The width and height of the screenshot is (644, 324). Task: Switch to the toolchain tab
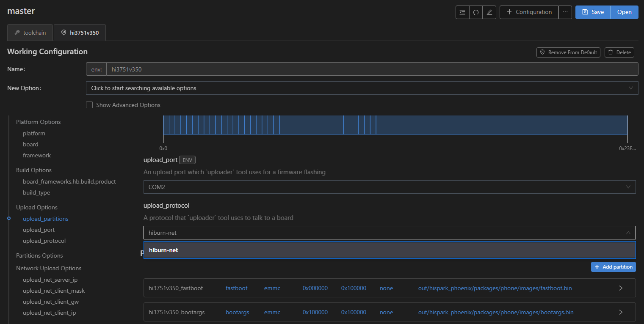point(30,33)
